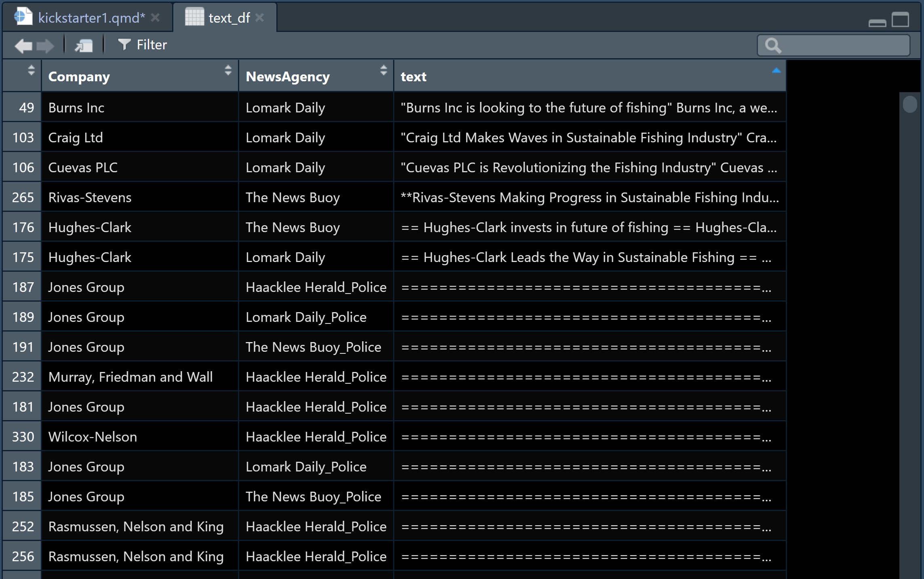Click the Filter funnel button

tap(142, 45)
